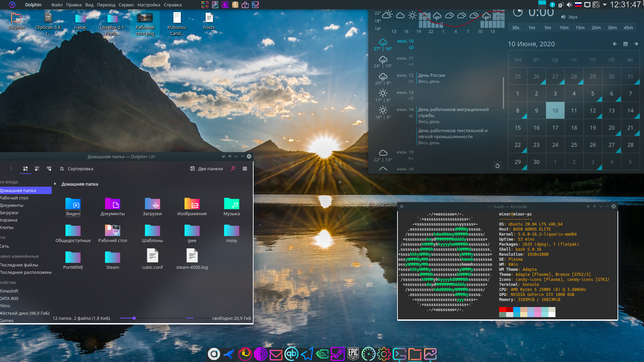Launch Firefox from the dock
644x362 pixels.
[x=245, y=354]
